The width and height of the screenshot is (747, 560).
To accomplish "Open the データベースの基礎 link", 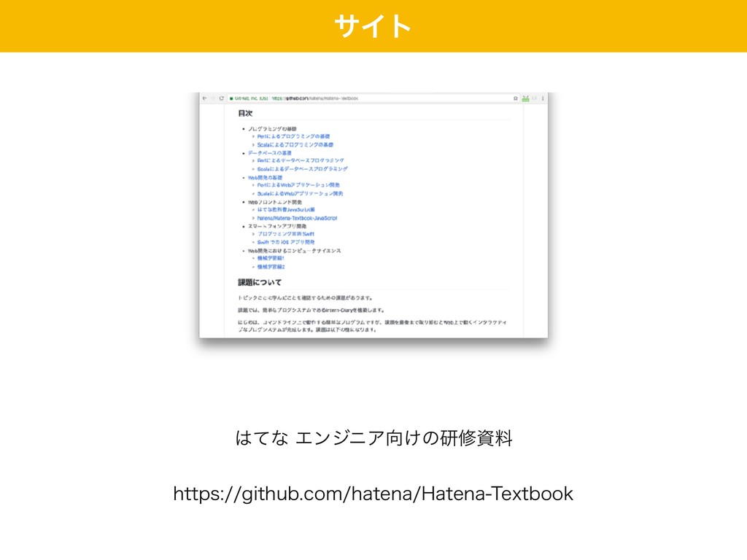I will pos(270,153).
